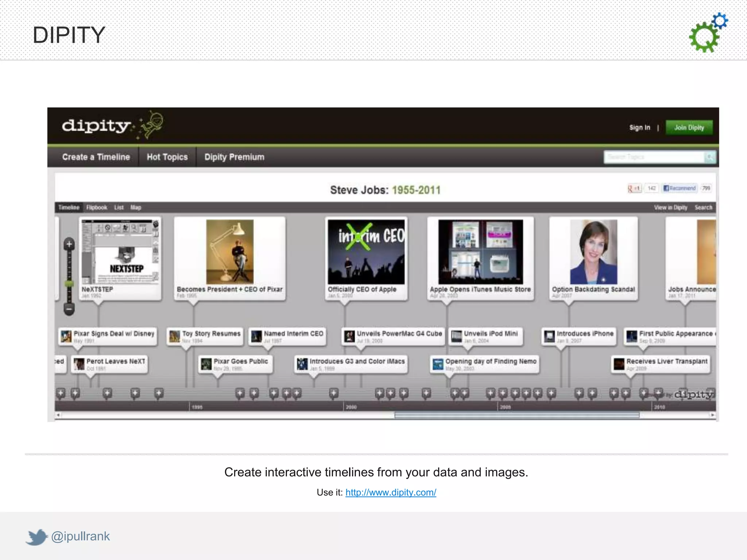
Task: Open Becomes President + CEO of Pixar thumbnail
Action: 230,252
